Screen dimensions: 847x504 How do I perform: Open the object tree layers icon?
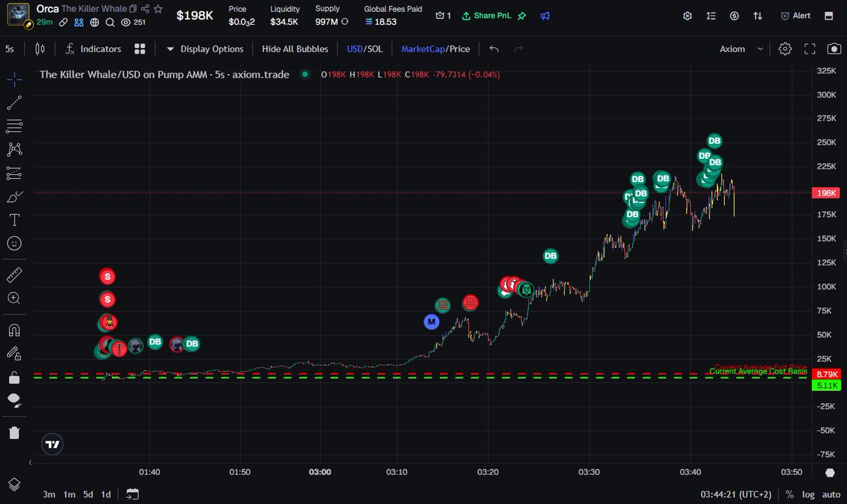[13, 484]
